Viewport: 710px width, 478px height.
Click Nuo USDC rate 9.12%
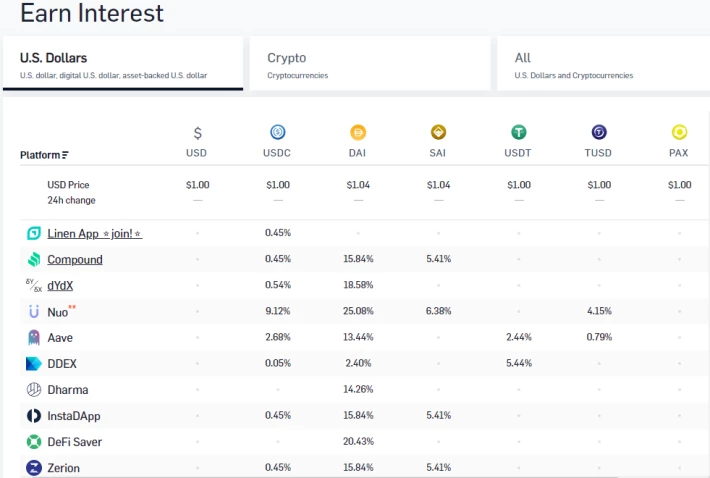[x=278, y=311]
